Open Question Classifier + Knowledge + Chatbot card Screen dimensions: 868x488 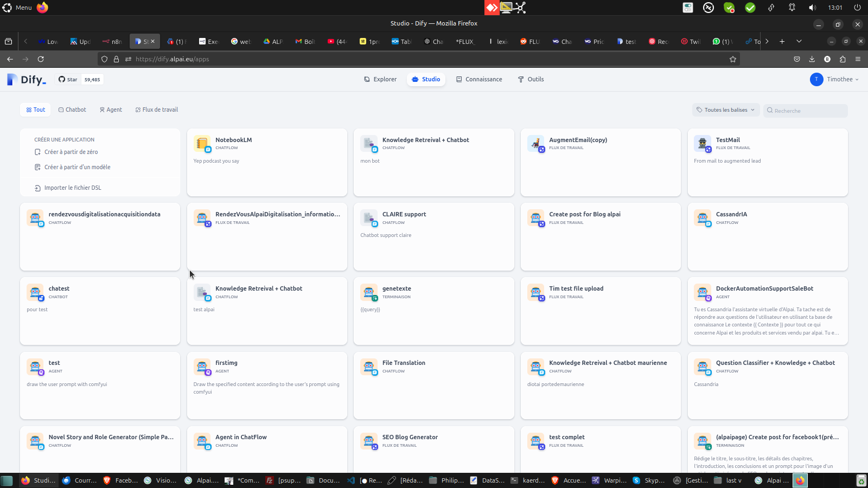[x=768, y=385]
